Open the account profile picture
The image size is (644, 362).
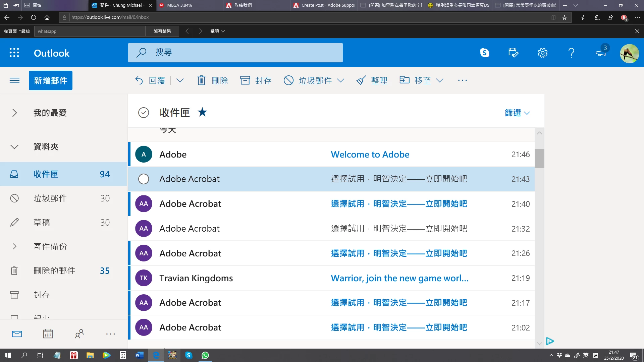pos(629,53)
